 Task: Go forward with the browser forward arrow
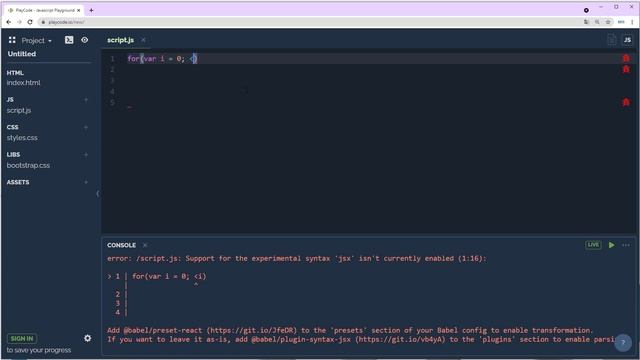(x=19, y=22)
